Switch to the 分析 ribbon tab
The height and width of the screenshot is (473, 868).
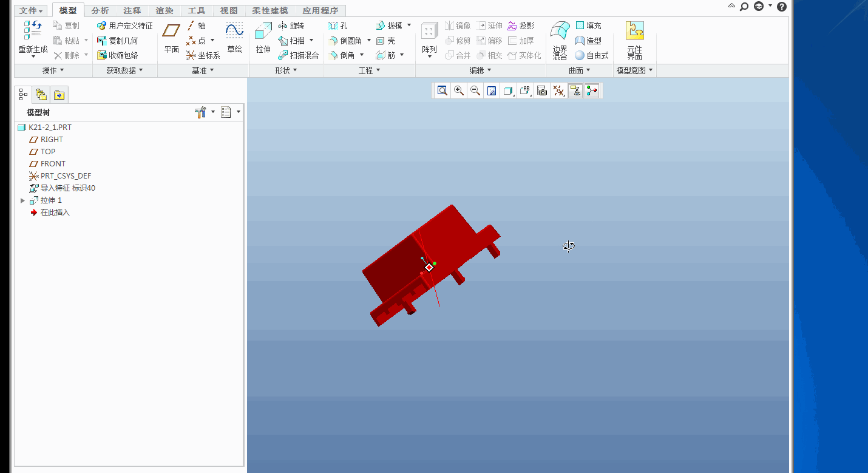100,11
